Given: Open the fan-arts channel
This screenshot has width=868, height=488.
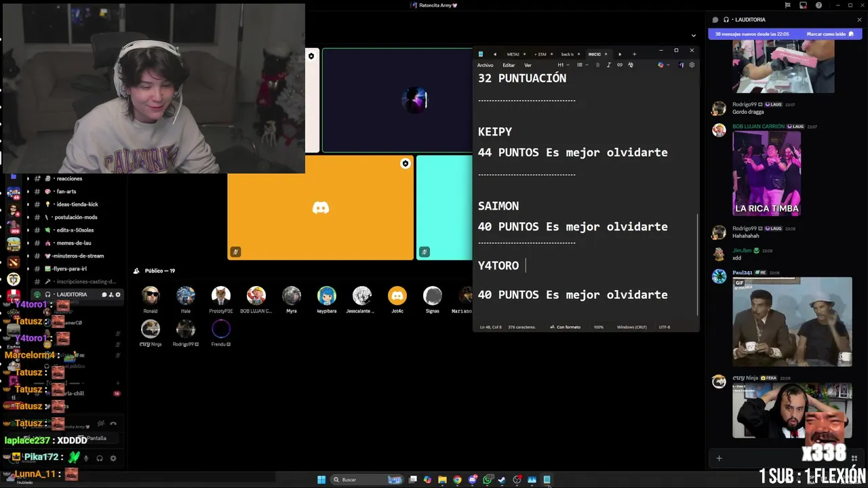Looking at the screenshot, I should click(68, 192).
